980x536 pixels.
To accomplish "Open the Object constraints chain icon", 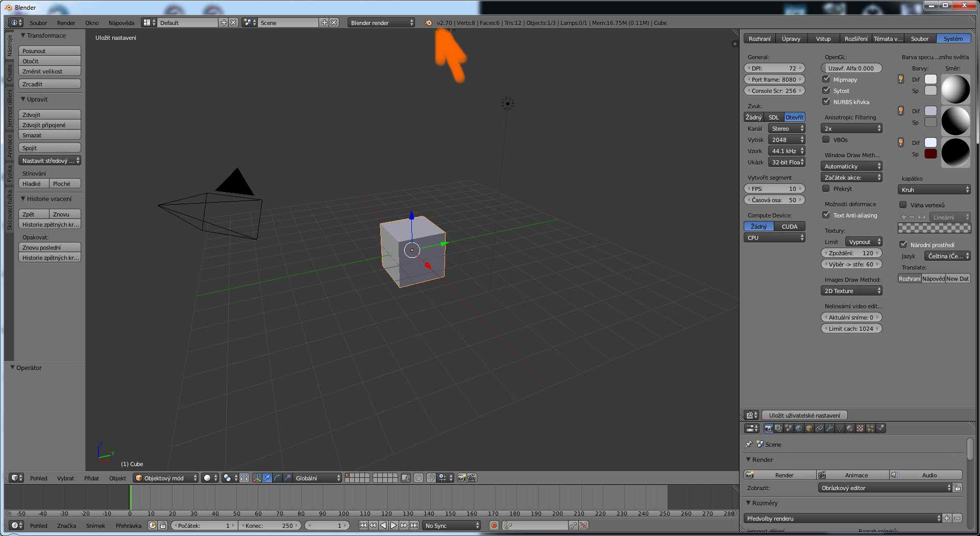I will pyautogui.click(x=819, y=428).
